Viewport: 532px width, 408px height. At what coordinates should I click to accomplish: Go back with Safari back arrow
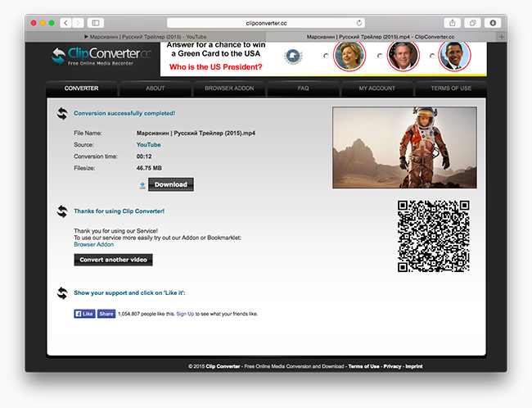tap(65, 23)
